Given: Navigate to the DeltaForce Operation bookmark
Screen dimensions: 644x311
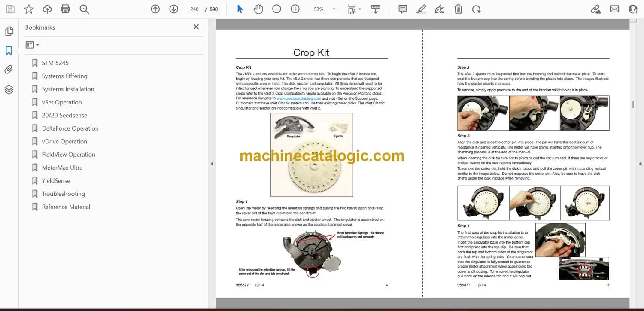Looking at the screenshot, I should tap(70, 128).
